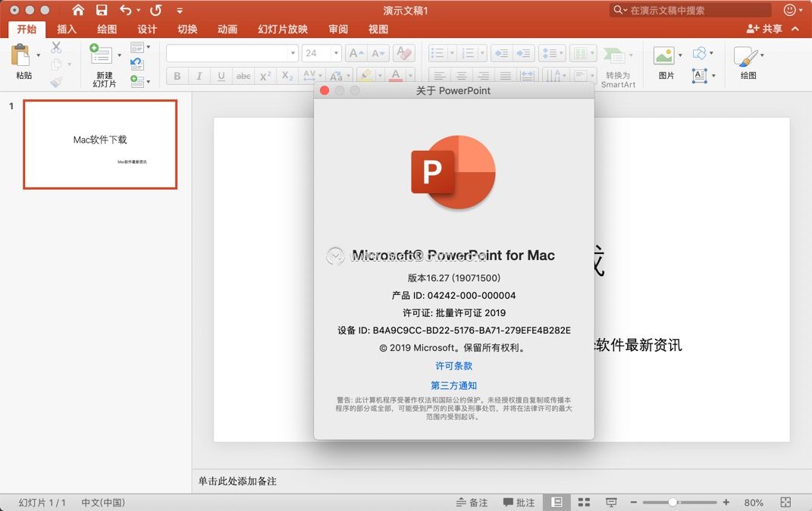
Task: Click the Convert to SmartArt icon
Action: coord(615,56)
